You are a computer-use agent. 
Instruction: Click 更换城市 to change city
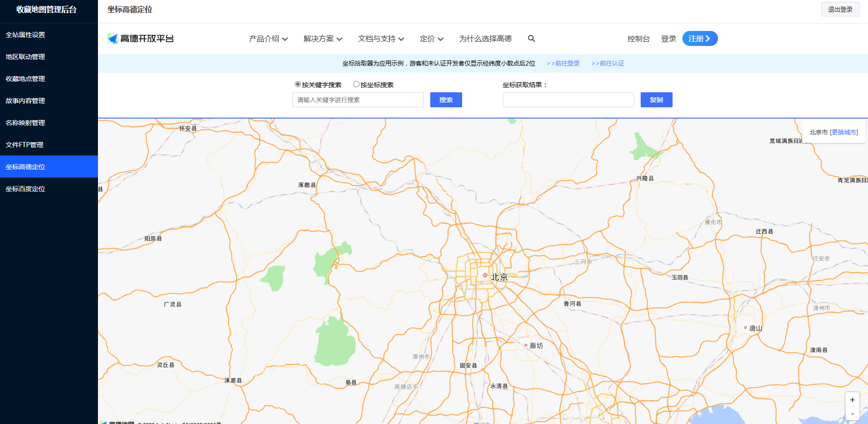click(x=844, y=132)
